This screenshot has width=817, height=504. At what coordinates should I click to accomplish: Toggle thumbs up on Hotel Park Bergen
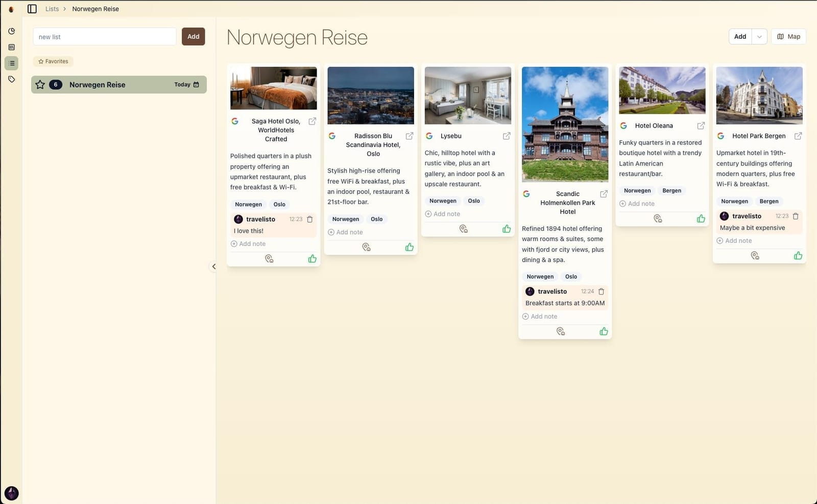(798, 255)
